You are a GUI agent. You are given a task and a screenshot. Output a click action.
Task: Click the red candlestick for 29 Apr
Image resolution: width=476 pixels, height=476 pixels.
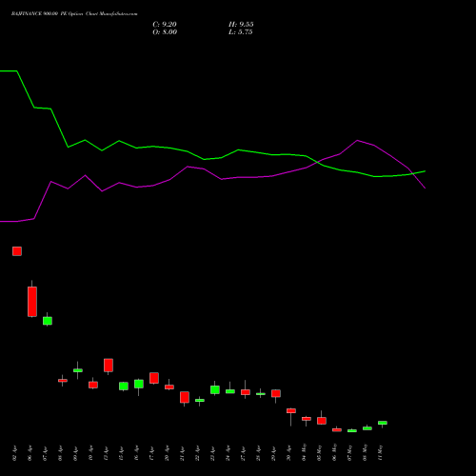click(276, 393)
